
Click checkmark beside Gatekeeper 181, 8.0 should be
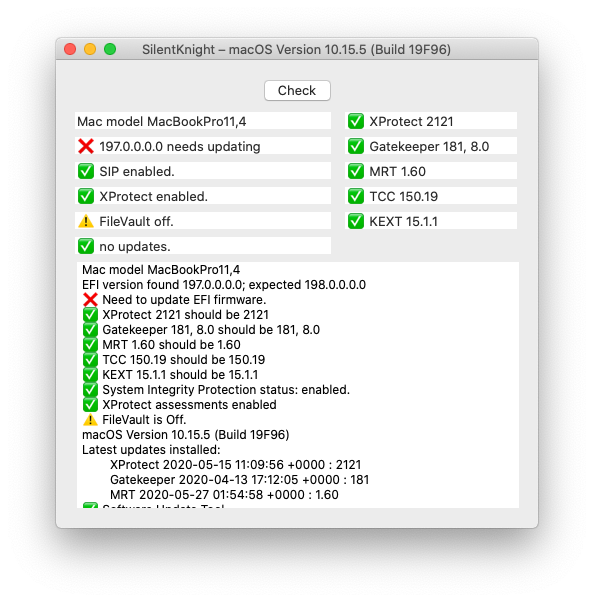point(90,329)
